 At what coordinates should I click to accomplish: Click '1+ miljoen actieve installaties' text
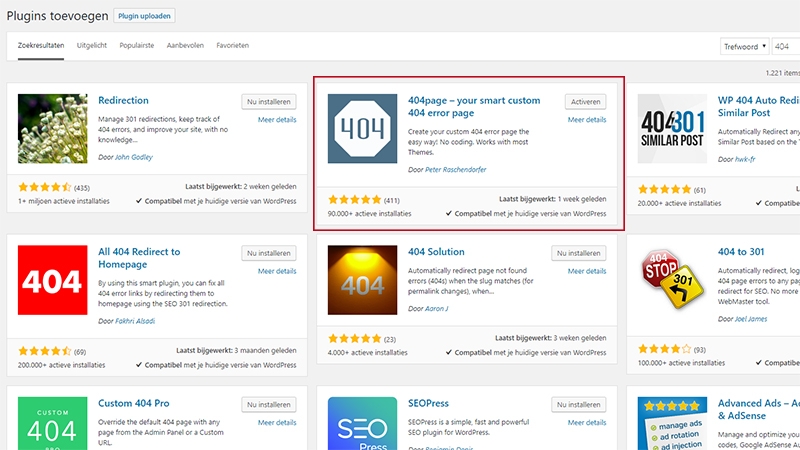pos(64,201)
